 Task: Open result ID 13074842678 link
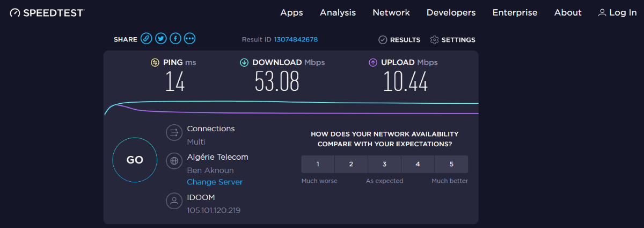pyautogui.click(x=296, y=40)
